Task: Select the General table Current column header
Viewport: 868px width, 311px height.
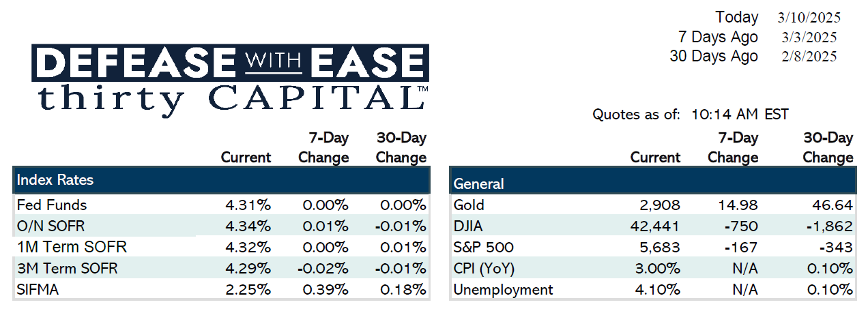Action: (656, 158)
